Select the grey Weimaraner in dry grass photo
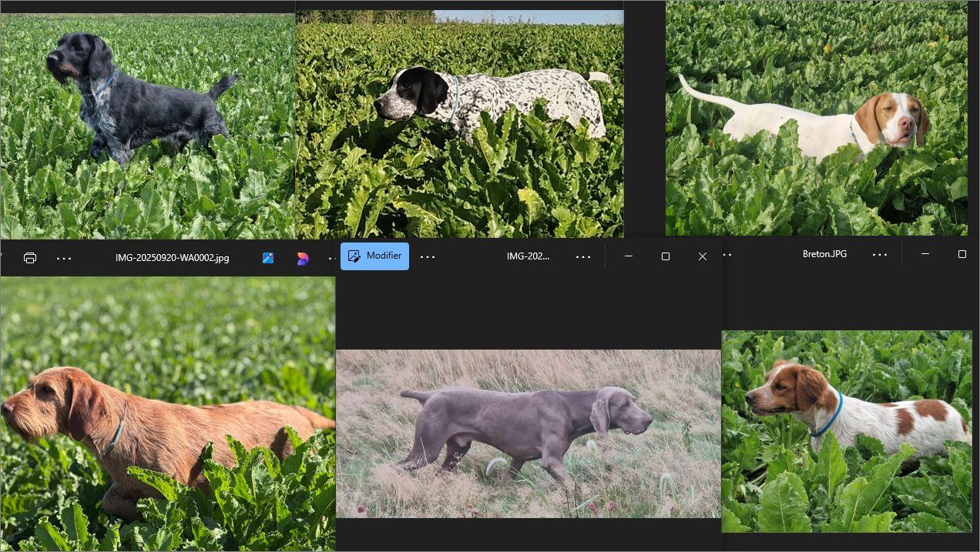 [x=528, y=433]
